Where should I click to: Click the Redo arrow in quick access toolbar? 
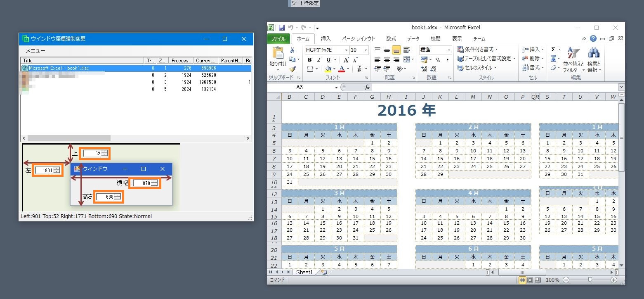point(304,28)
